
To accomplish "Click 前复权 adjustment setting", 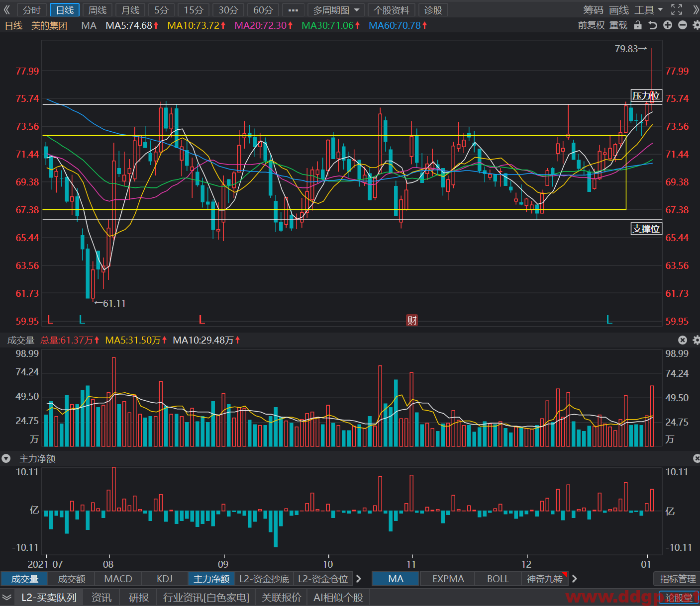I will pos(591,25).
